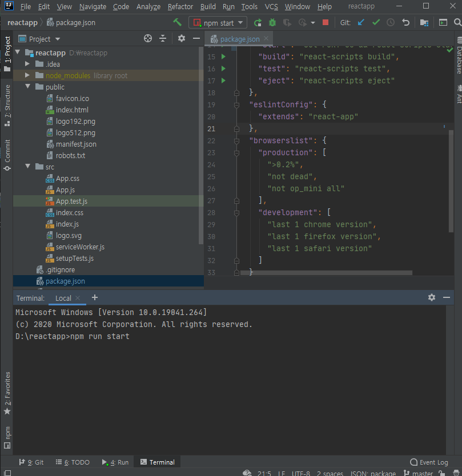Image resolution: width=462 pixels, height=476 pixels.
Task: Start debugging with the green bug icon
Action: coord(272,23)
